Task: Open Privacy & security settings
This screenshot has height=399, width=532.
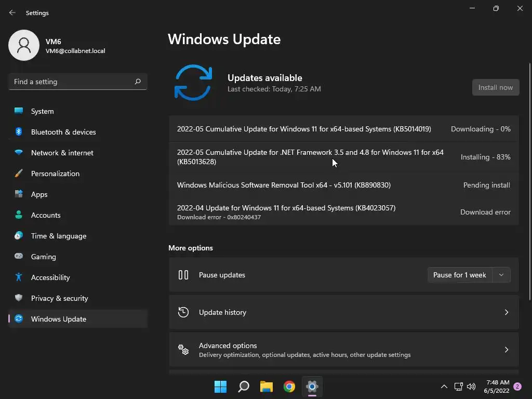Action: point(78,298)
